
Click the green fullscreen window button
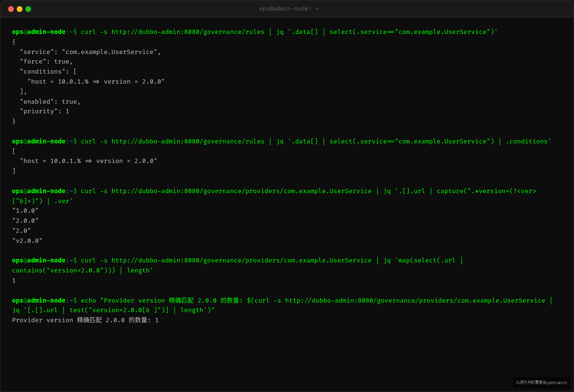click(28, 9)
